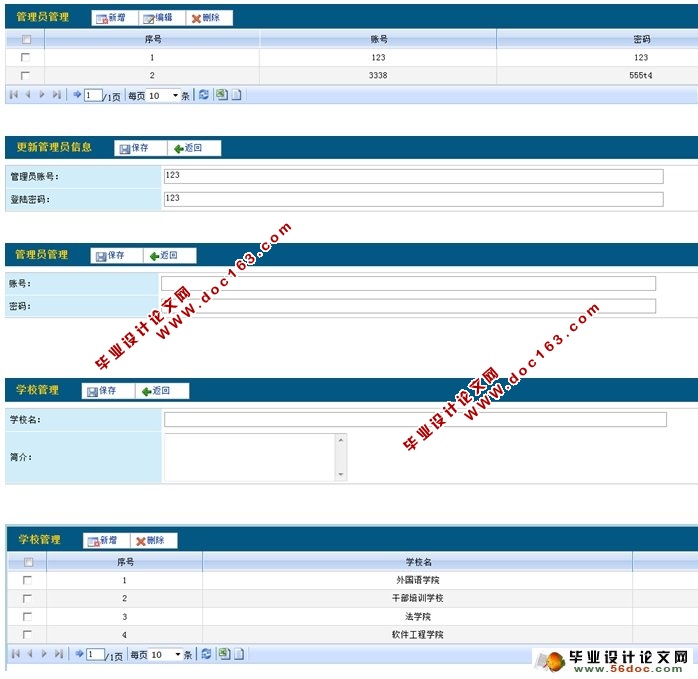Click the 登陆密码 input field
The width and height of the screenshot is (698, 679).
click(414, 199)
